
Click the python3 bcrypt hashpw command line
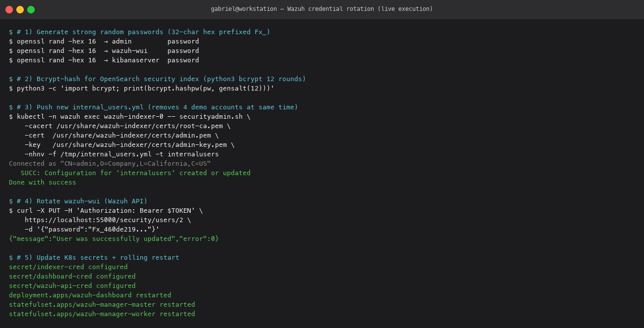(x=142, y=88)
